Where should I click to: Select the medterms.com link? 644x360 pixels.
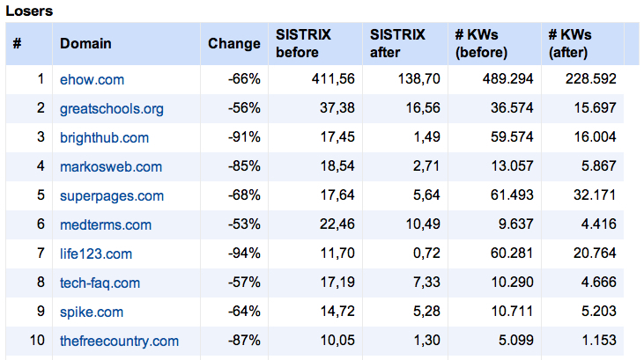click(x=106, y=225)
